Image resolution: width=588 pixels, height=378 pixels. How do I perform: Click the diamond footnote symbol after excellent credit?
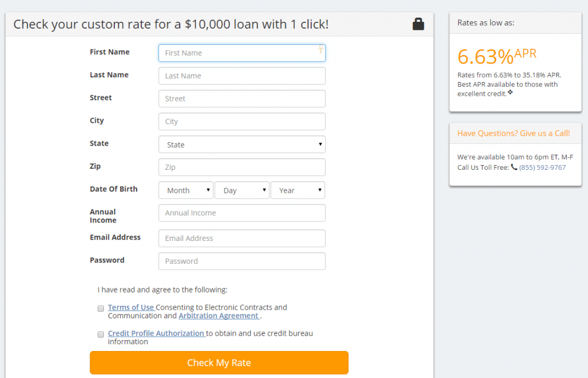(510, 92)
